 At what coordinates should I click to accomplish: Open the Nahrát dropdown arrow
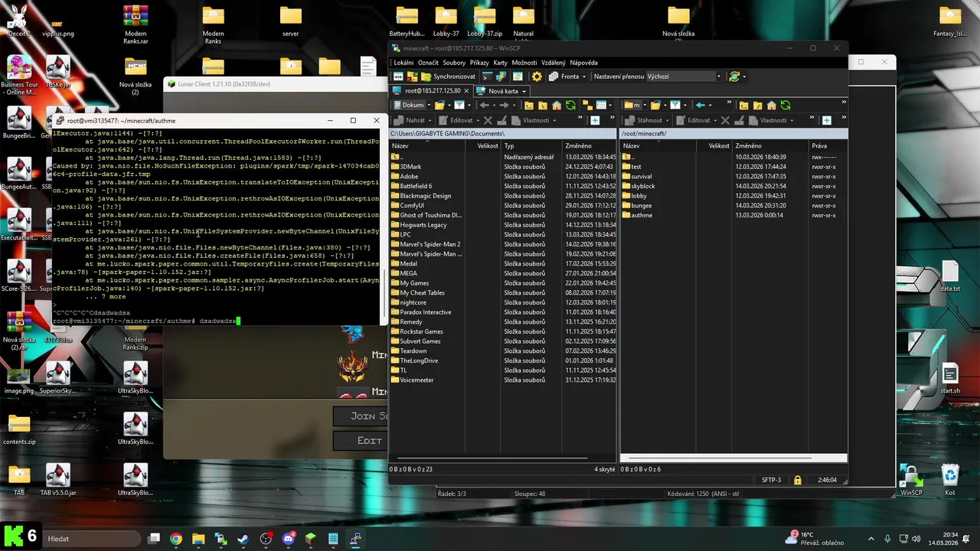point(430,120)
